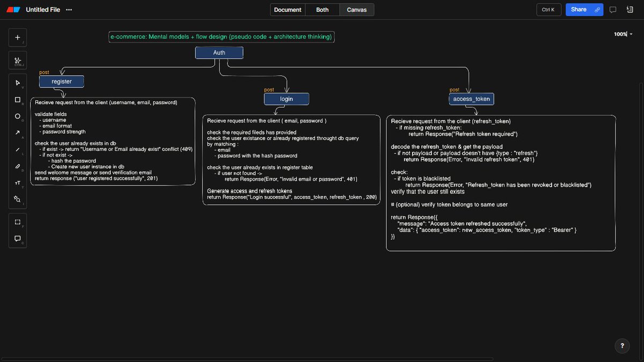Screen dimensions: 644x362
Task: Switch to Document view
Action: [x=287, y=10]
